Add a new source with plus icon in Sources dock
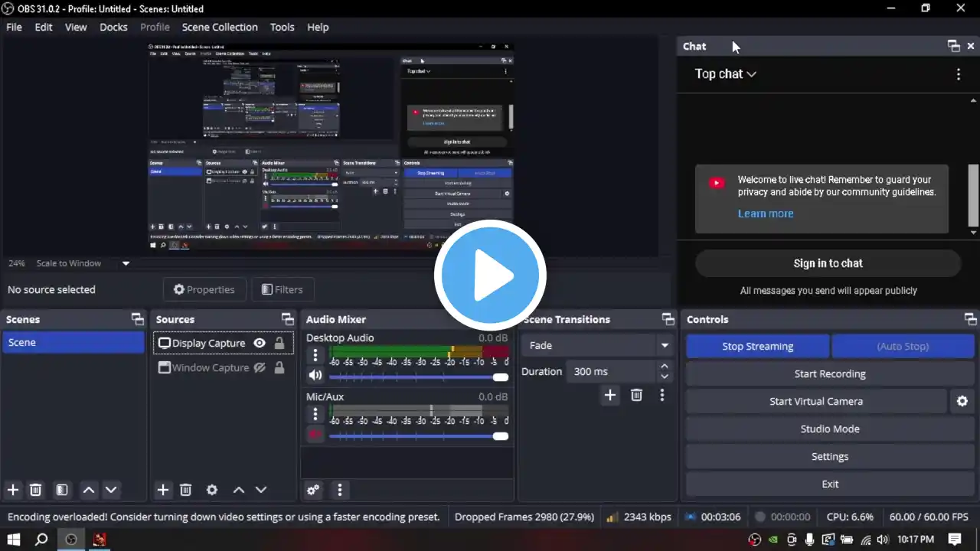 (x=163, y=490)
